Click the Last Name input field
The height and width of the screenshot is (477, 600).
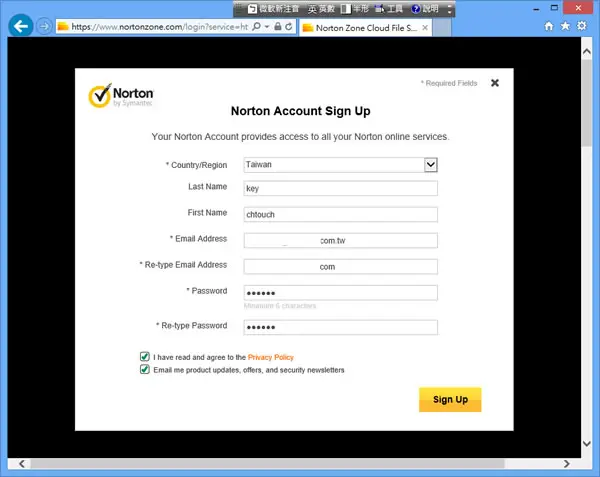(x=341, y=188)
